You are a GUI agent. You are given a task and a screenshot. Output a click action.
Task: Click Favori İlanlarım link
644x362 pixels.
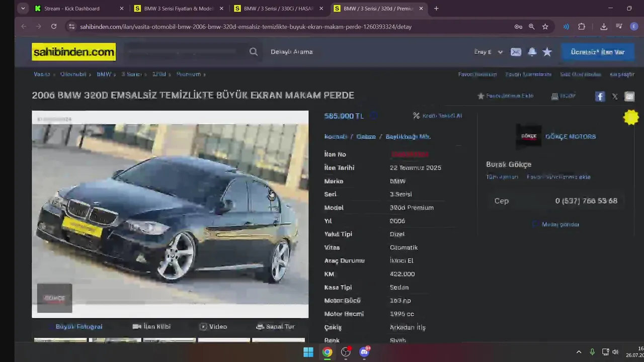[477, 74]
